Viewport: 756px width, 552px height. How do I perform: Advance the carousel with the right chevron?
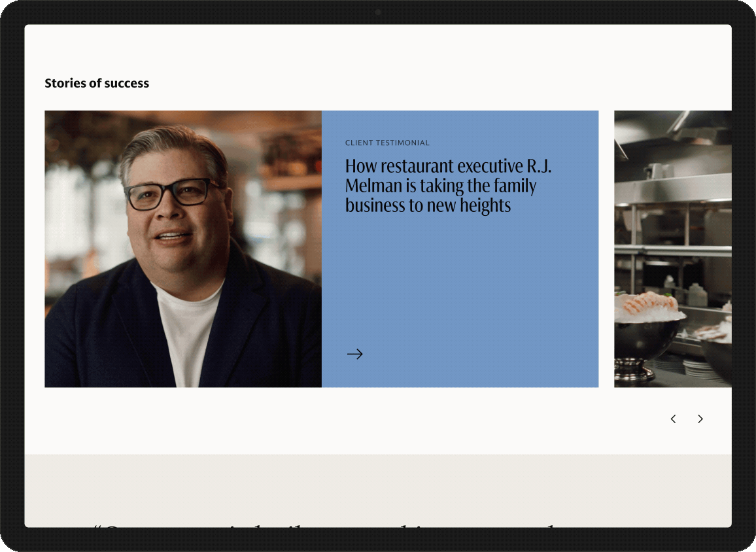pos(700,419)
